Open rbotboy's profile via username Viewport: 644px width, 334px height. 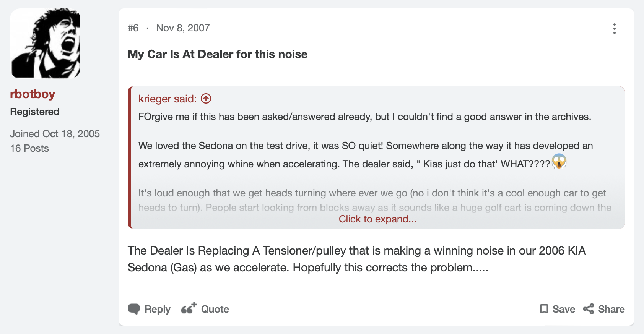(x=33, y=94)
